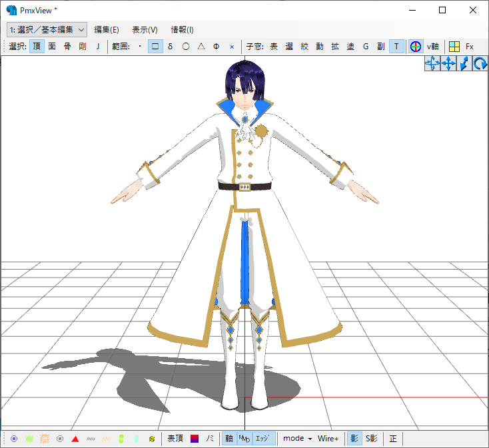Toggle エッジ edge display
Screen dimensions: 489x448
pos(264,439)
